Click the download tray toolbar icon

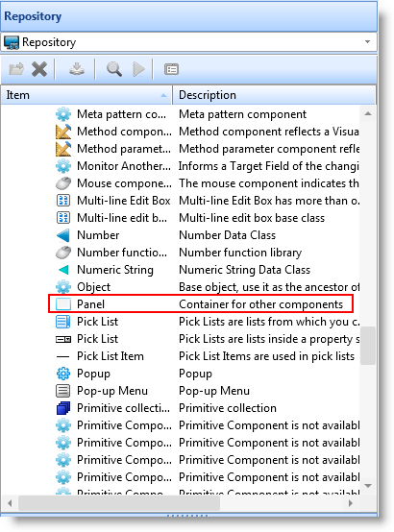77,69
